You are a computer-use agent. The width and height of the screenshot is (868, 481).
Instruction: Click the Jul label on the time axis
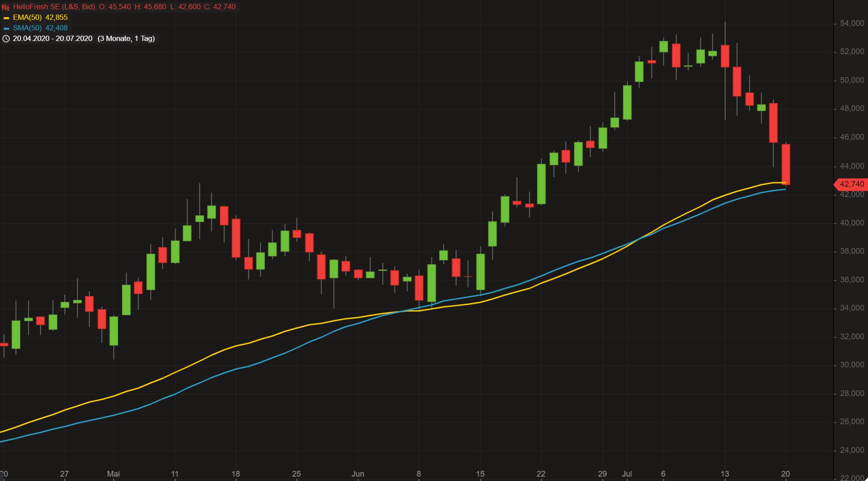627,474
